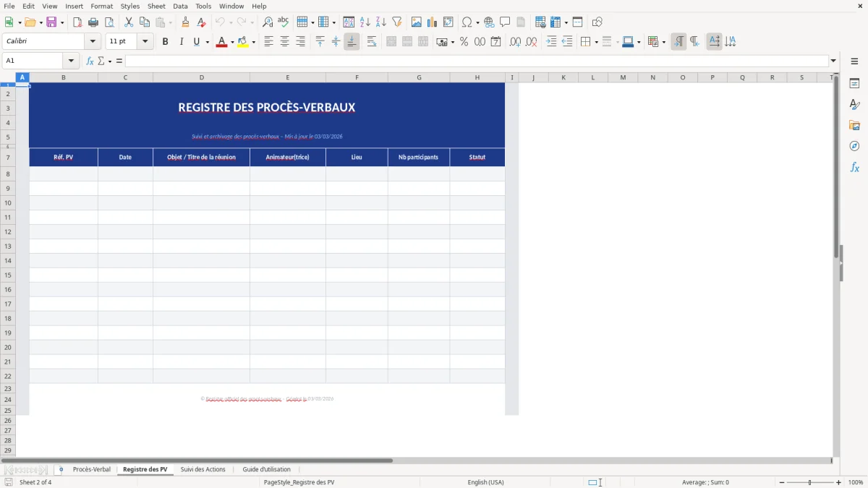
Task: Toggle italic formatting
Action: click(x=180, y=41)
